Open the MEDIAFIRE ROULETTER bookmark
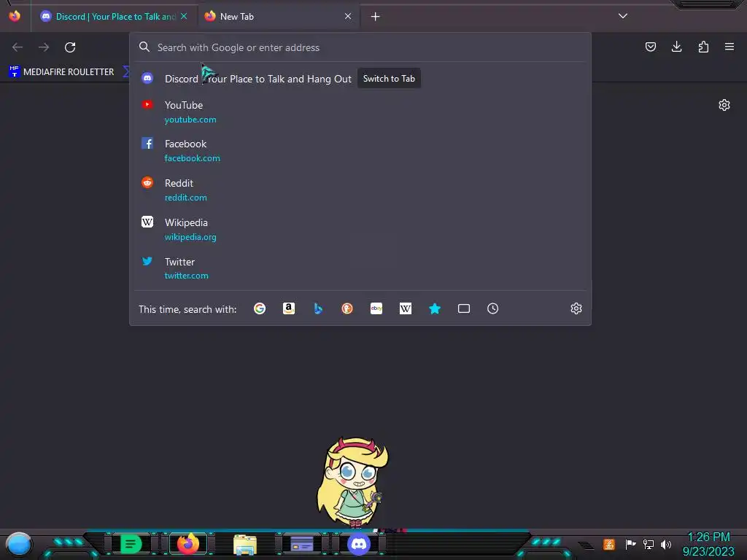 (x=62, y=72)
